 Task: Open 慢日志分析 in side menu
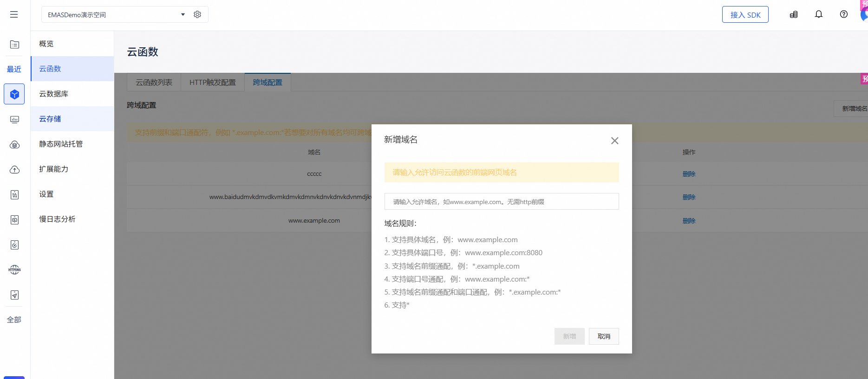tap(72, 219)
